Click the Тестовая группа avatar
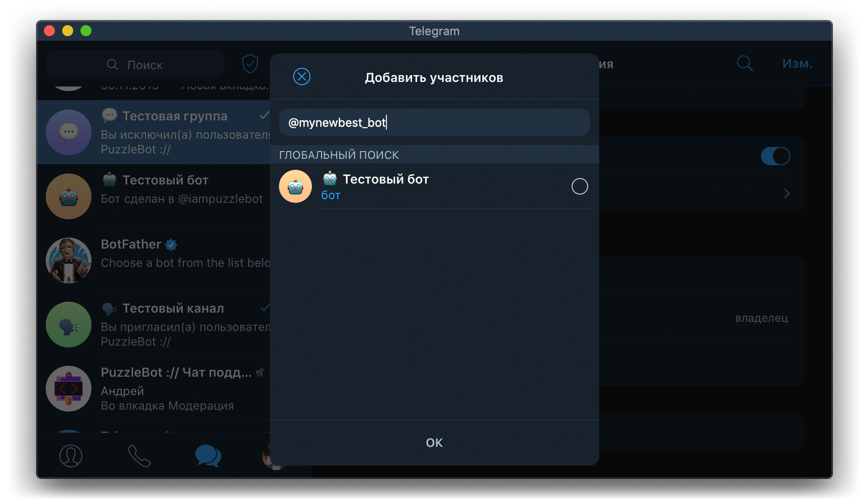 tap(69, 132)
